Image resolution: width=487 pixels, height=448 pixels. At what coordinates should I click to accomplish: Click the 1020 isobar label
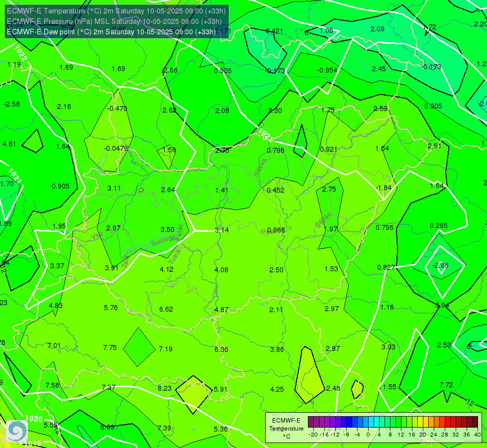[34, 419]
